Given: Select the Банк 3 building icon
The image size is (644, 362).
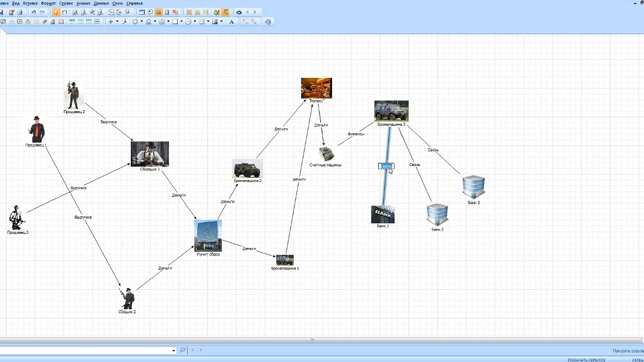Looking at the screenshot, I should (x=473, y=187).
